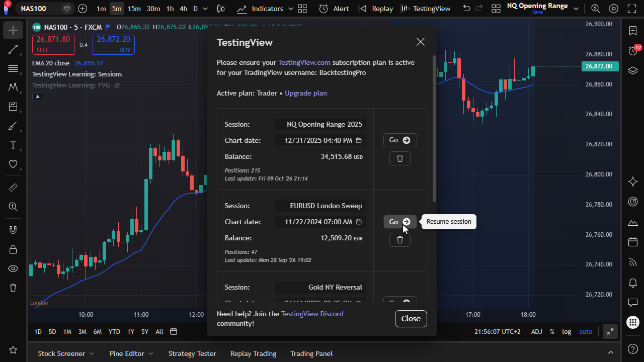Open the Go to date calendar icon
This screenshot has height=362, width=644.
click(174, 331)
